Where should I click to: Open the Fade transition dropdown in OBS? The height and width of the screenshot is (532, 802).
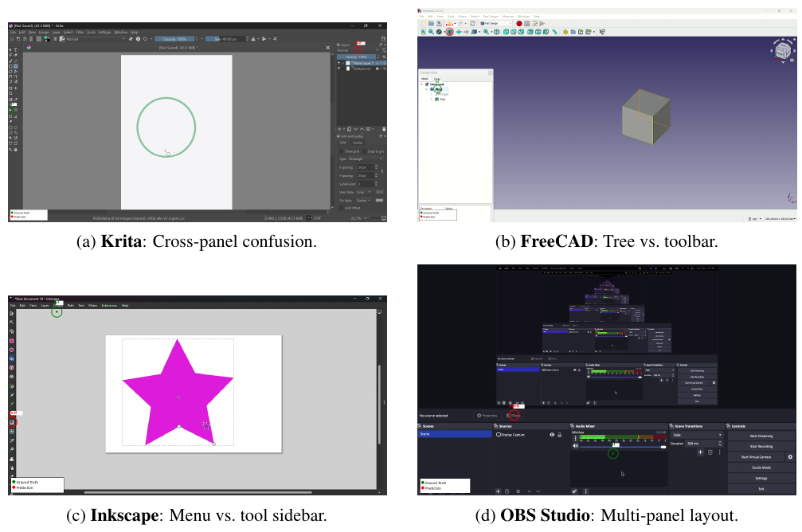(x=698, y=435)
